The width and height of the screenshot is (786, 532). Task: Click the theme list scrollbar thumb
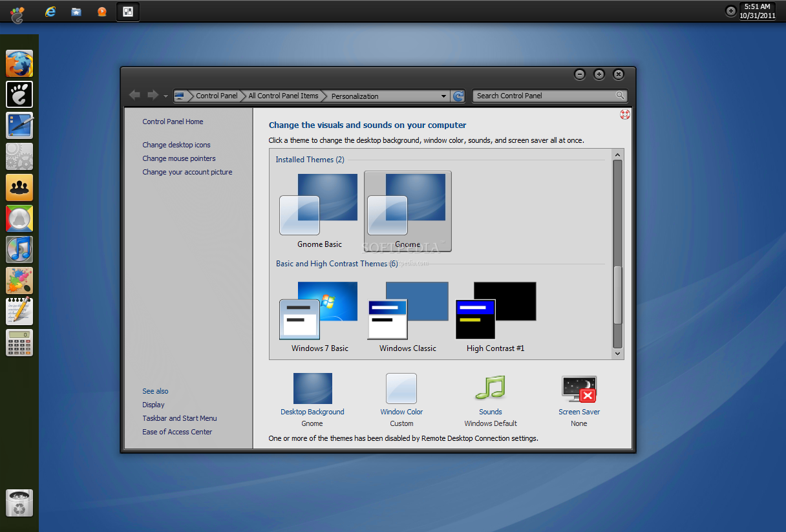tap(617, 295)
